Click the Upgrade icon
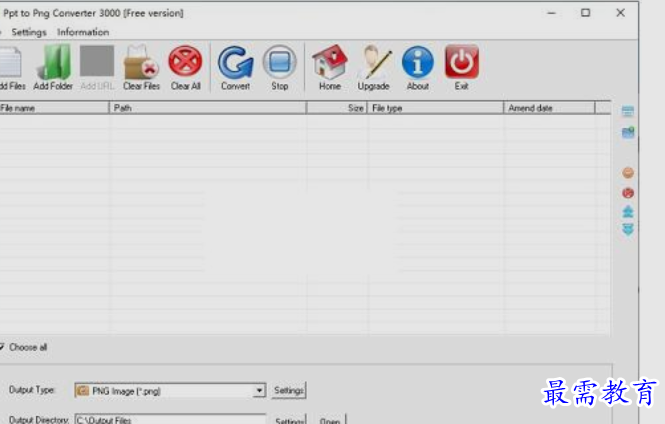The height and width of the screenshot is (424, 665). pos(374,62)
